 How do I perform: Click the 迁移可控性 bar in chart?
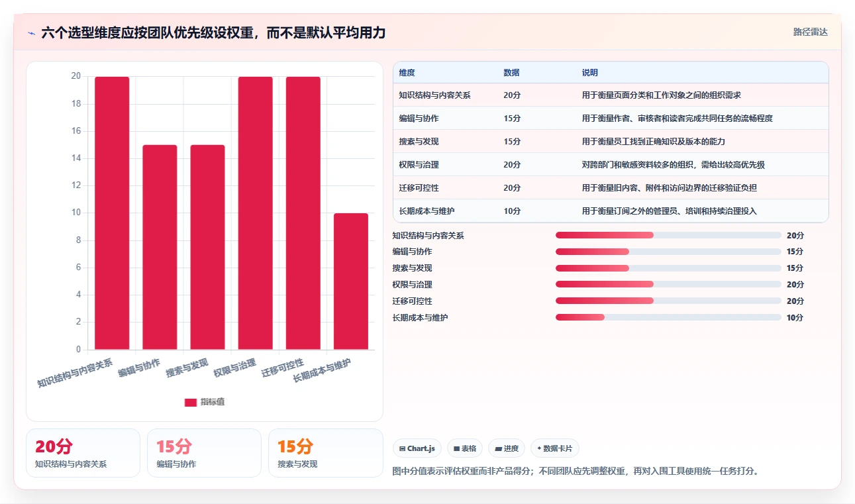(x=303, y=213)
